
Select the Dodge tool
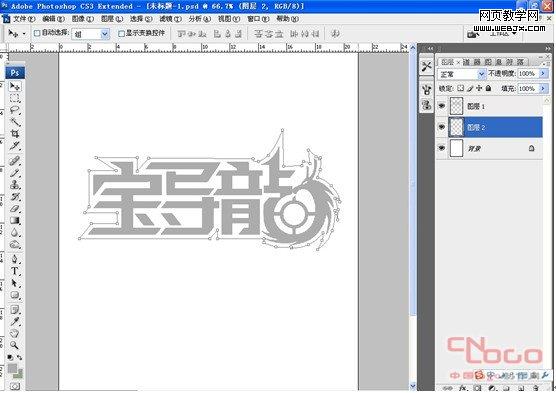pyautogui.click(x=15, y=244)
